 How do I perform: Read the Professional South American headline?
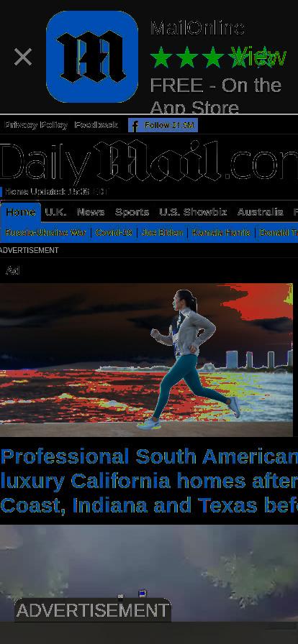[x=149, y=481]
